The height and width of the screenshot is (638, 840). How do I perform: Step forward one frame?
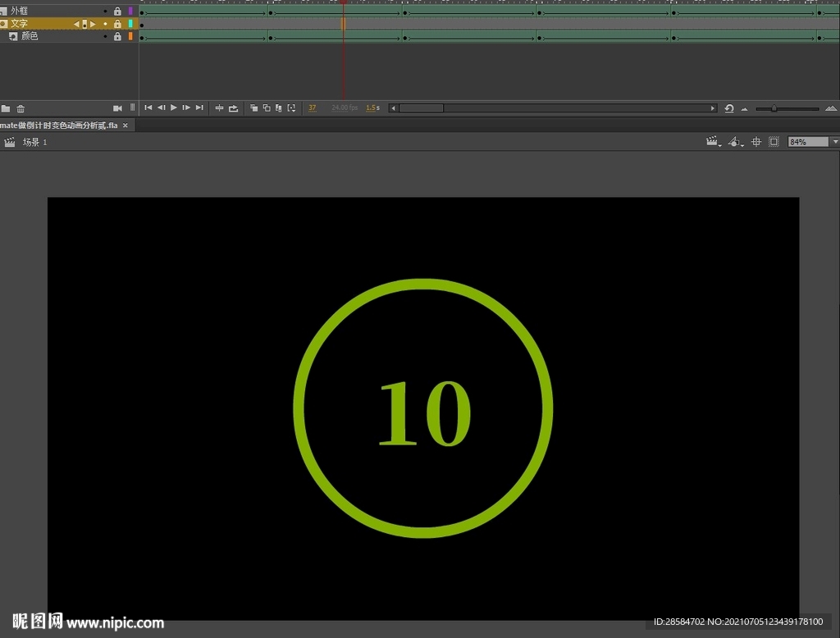186,107
